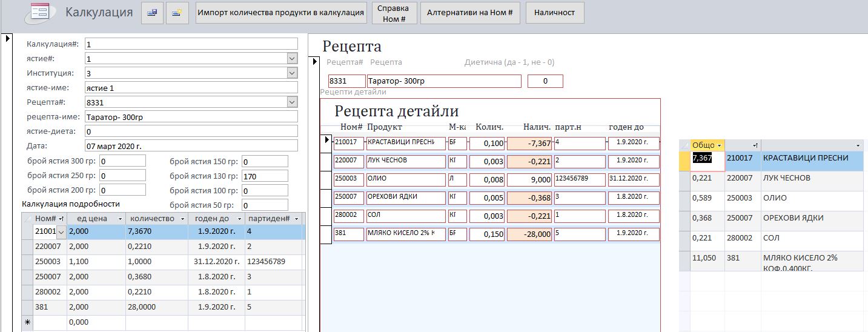Image resolution: width=868 pixels, height=332 pixels.
Task: Click парт.н field showing 123456789 in details
Action: (580, 180)
